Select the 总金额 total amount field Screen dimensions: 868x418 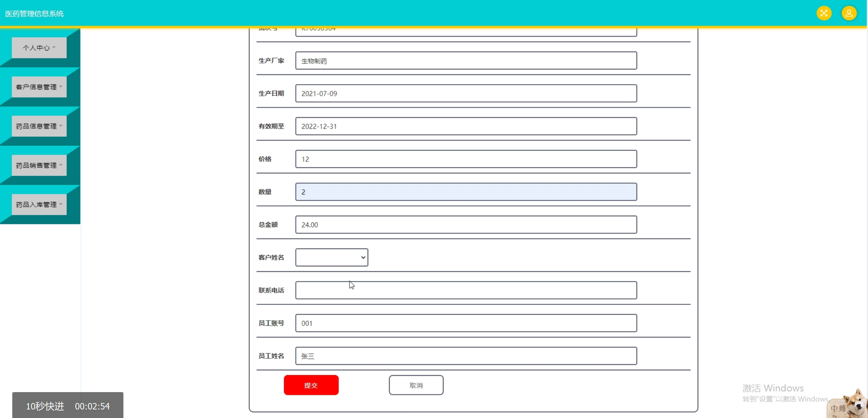pos(466,225)
